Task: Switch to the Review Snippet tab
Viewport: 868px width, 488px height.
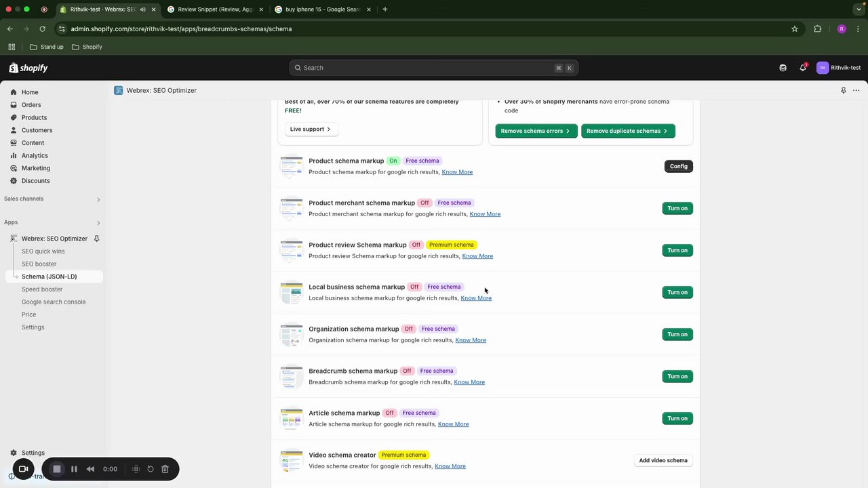Action: (x=216, y=9)
